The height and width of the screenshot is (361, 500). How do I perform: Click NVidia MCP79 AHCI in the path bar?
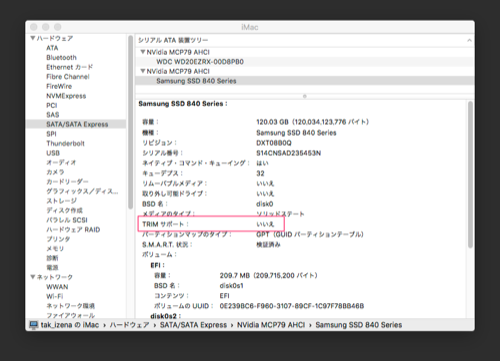pos(271,325)
